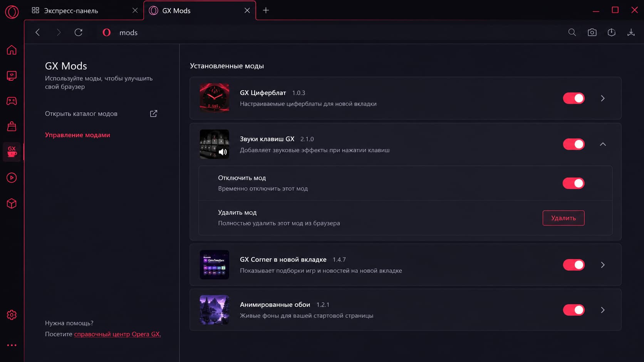Viewport: 644px width, 362px height.
Task: Expand the Анимированные обои options
Action: 603,310
